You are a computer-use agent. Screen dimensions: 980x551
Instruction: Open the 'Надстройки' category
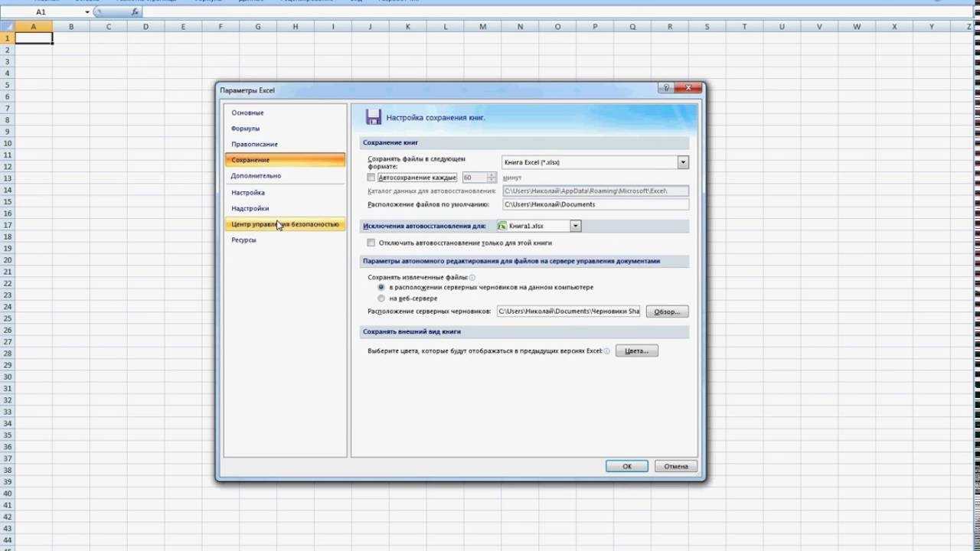pyautogui.click(x=285, y=208)
